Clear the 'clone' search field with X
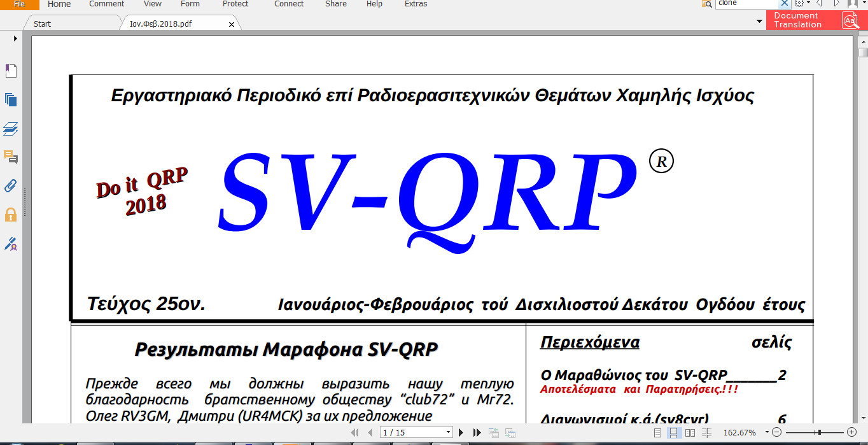868x445 pixels. tap(785, 3)
